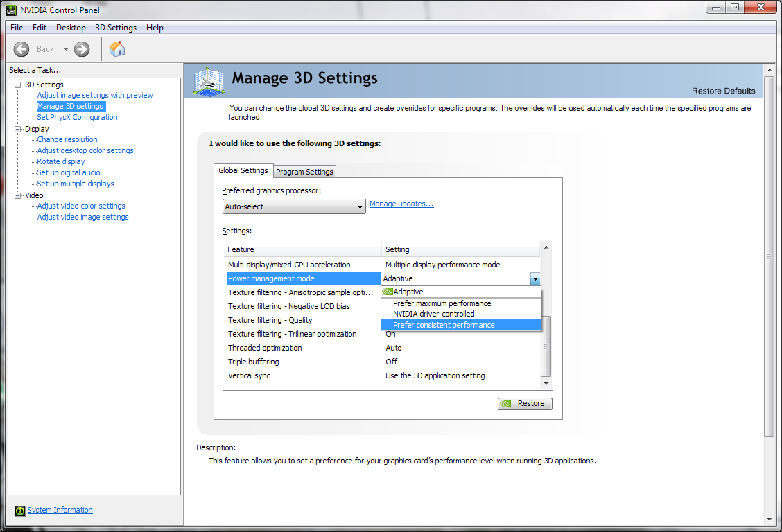Open Rotate display task

(61, 161)
